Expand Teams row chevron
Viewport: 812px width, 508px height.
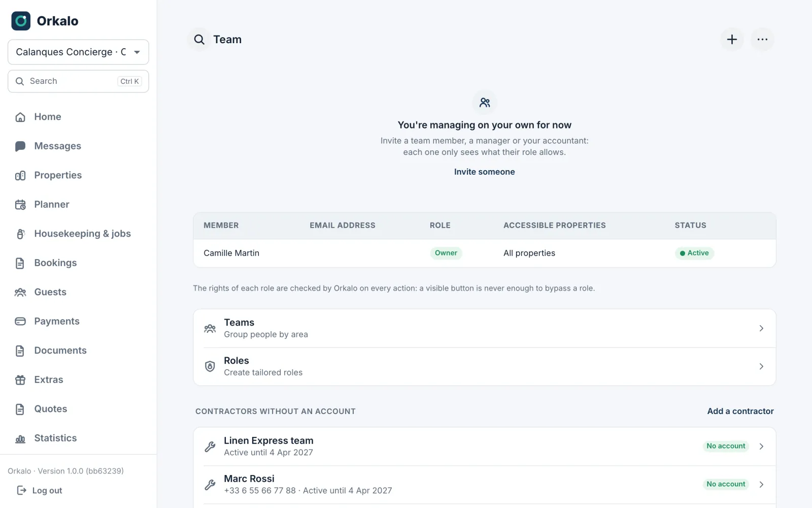point(761,328)
